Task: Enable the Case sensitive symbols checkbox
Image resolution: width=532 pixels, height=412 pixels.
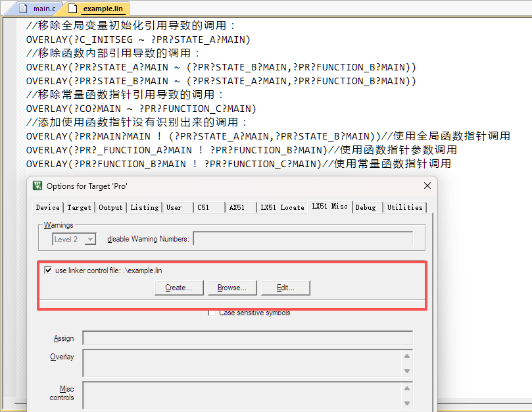Action: [212, 313]
